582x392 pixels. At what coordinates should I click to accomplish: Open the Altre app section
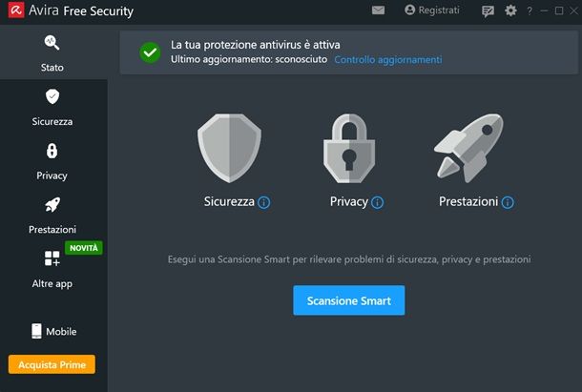[x=52, y=268]
